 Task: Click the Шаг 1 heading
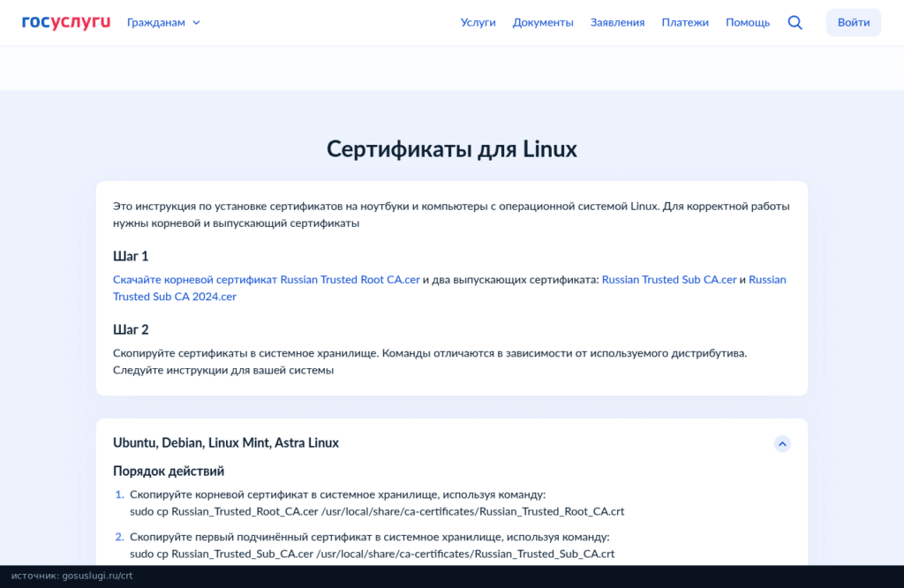pos(131,256)
